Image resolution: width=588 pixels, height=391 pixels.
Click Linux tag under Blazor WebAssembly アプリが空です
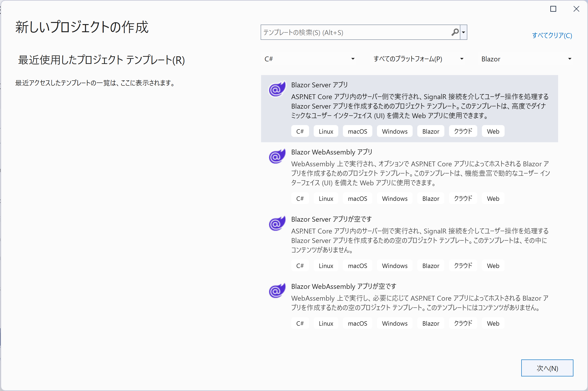pos(326,323)
